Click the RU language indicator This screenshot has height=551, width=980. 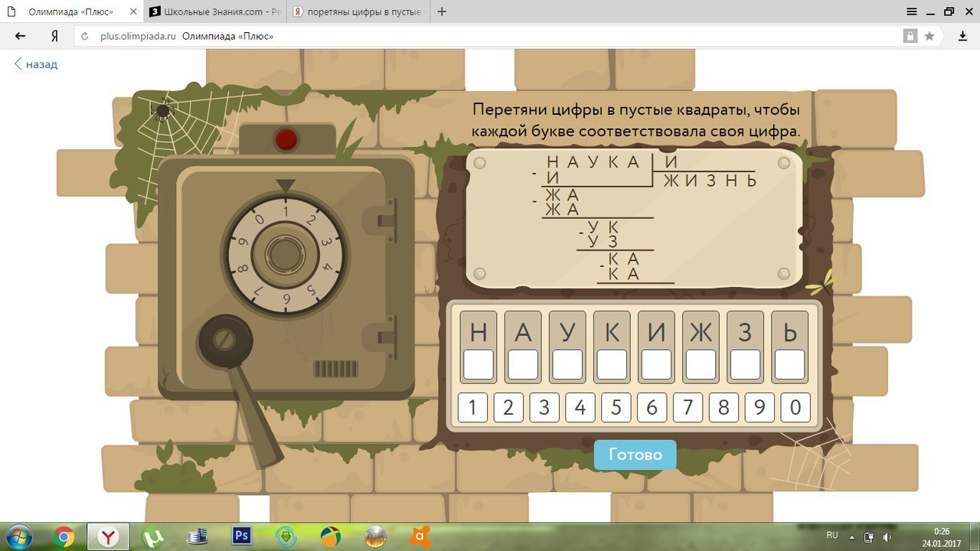[x=832, y=536]
